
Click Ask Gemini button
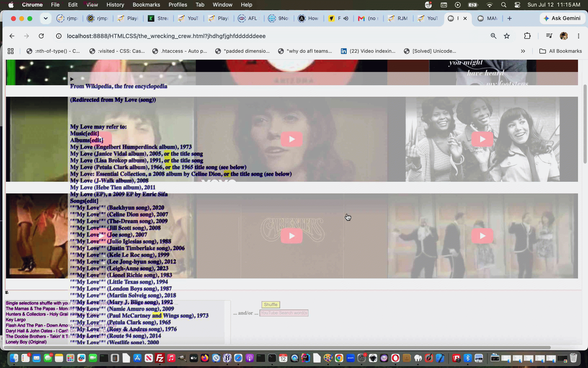click(x=562, y=18)
